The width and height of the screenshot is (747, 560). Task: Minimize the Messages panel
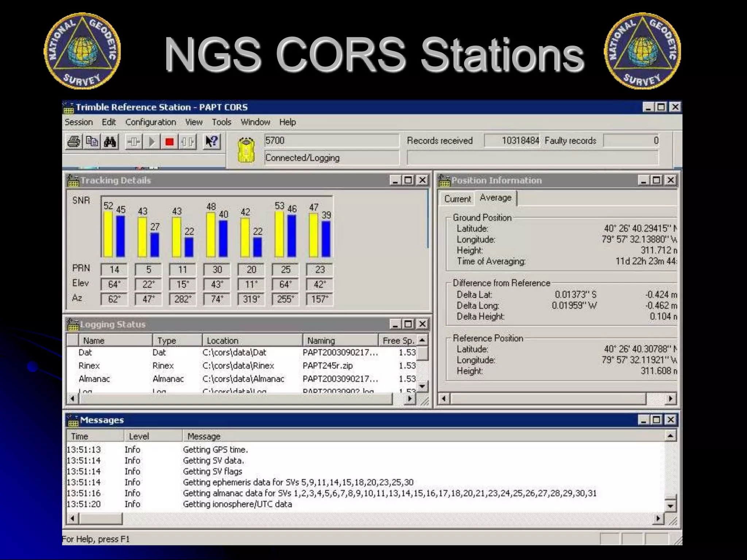643,420
